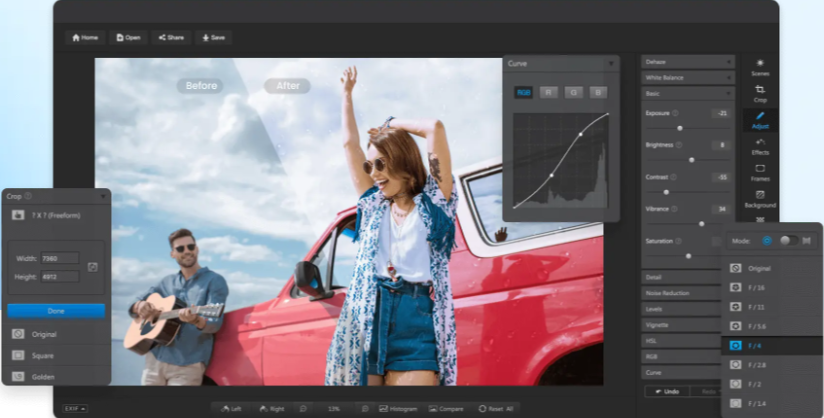Click the Freeform crop hand icon
The height and width of the screenshot is (418, 824).
pyautogui.click(x=18, y=215)
